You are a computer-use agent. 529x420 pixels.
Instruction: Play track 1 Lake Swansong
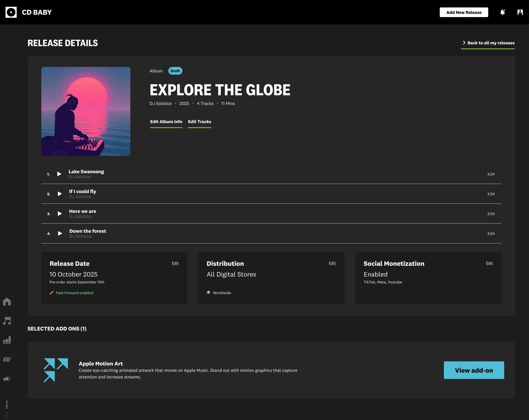[59, 174]
